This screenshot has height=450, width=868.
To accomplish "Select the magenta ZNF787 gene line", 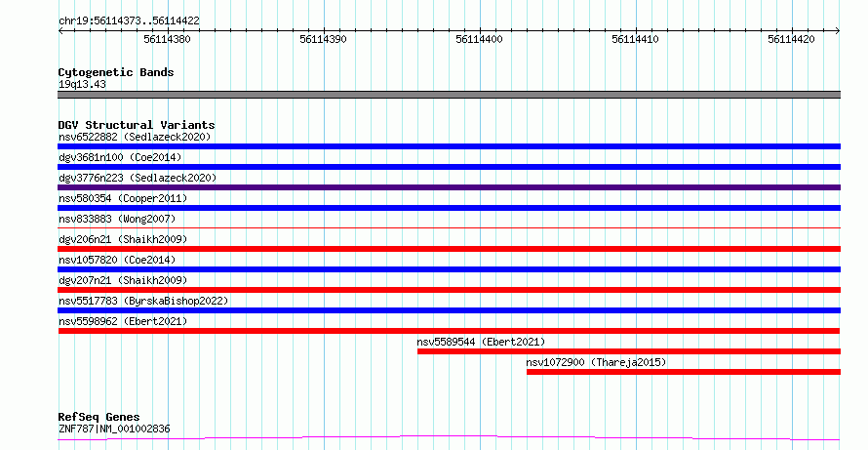I will (x=449, y=438).
